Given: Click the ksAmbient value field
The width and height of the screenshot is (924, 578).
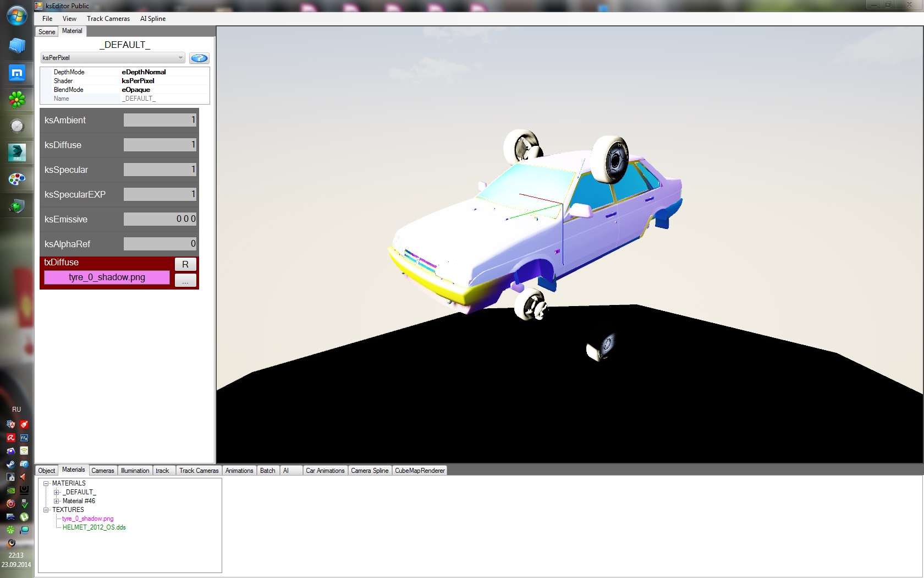Looking at the screenshot, I should [159, 120].
